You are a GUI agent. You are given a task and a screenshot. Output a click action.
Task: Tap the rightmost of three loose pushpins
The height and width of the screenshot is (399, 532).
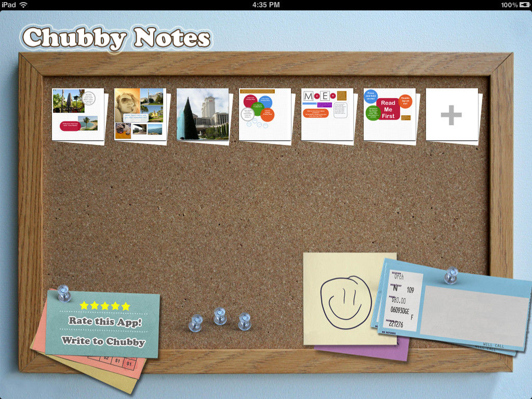point(245,321)
